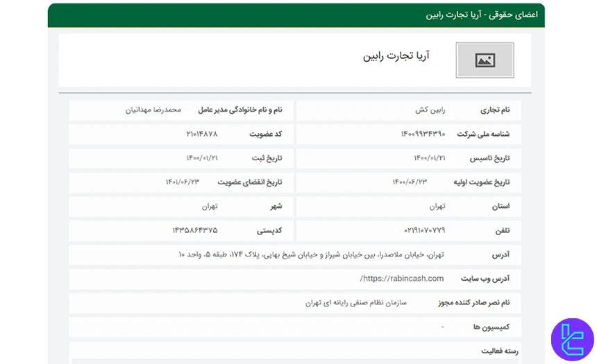Image resolution: width=597 pixels, height=364 pixels.
Task: Click the شناسه ملی شرکت label
Action: [483, 134]
